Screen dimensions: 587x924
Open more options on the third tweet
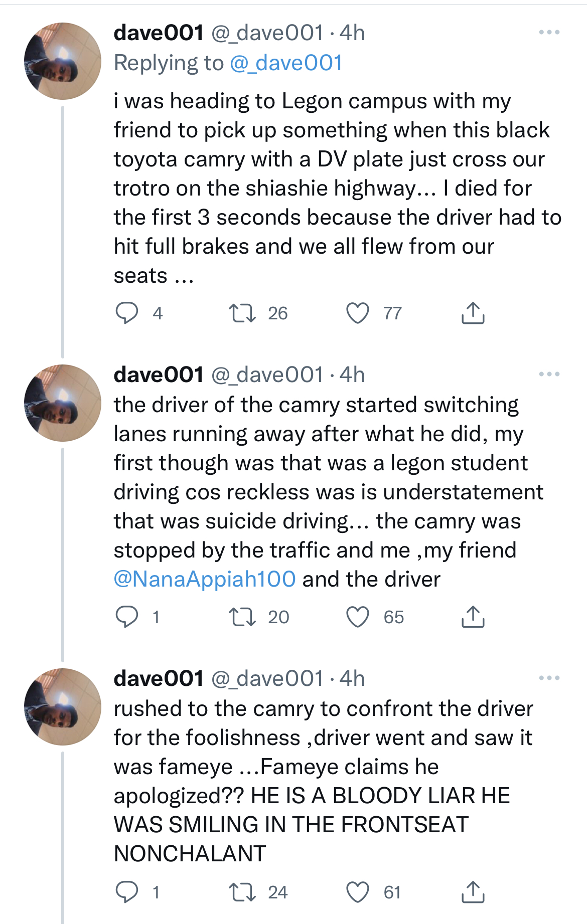click(549, 678)
